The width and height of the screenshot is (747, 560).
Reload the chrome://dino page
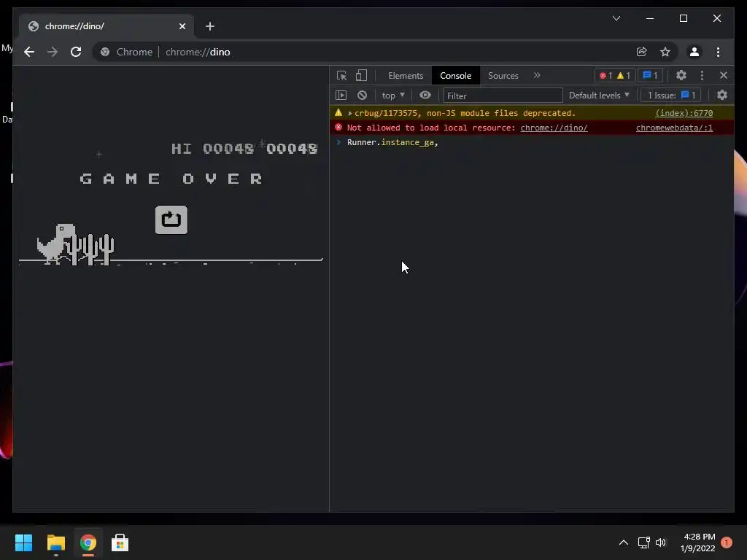point(76,52)
